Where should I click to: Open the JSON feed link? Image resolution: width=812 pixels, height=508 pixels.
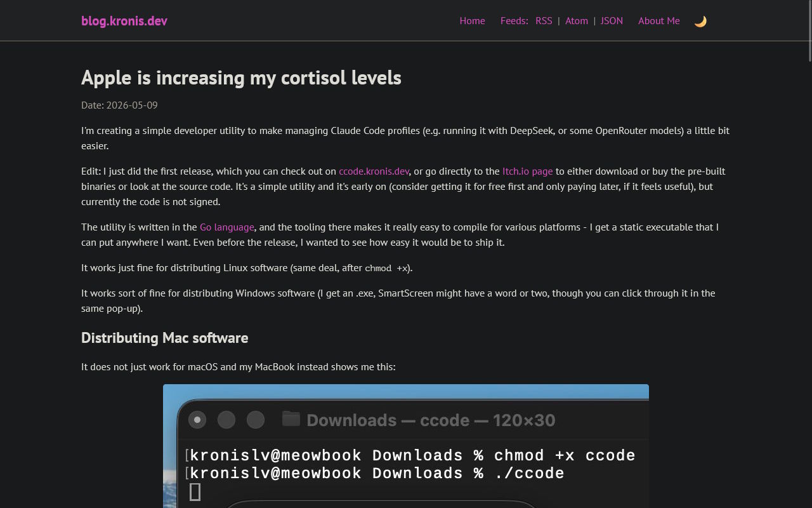(x=612, y=21)
